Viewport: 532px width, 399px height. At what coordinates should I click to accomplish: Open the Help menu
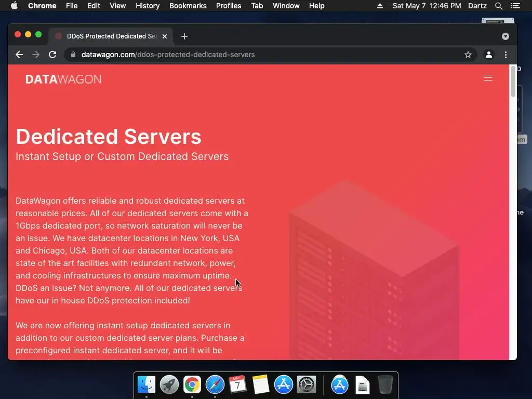[316, 6]
